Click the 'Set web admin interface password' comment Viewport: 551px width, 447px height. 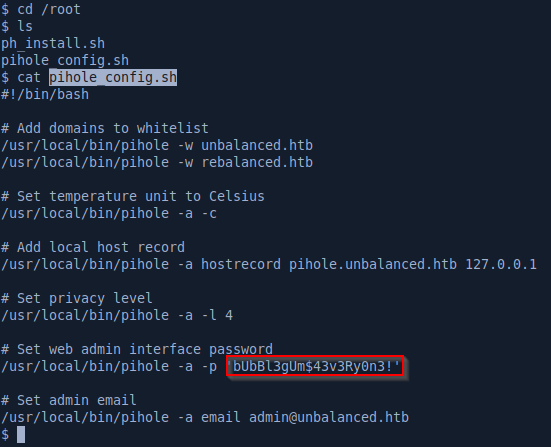[137, 349]
